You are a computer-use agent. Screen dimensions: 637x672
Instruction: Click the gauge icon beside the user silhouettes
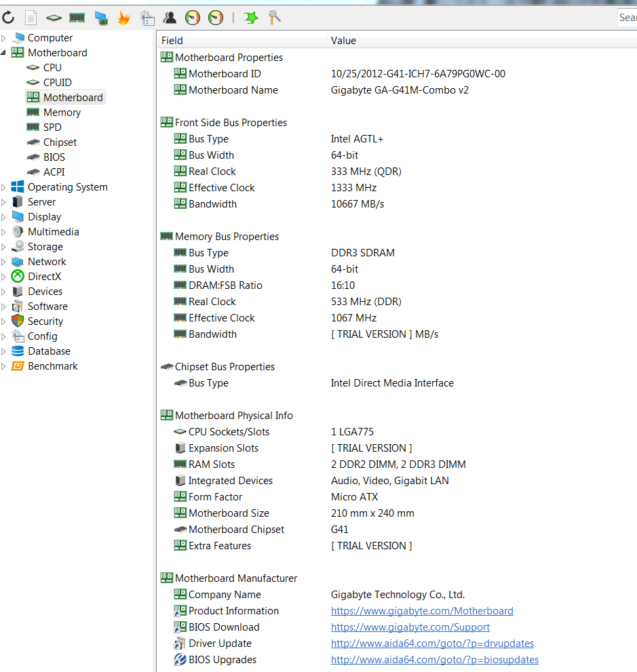pyautogui.click(x=193, y=18)
